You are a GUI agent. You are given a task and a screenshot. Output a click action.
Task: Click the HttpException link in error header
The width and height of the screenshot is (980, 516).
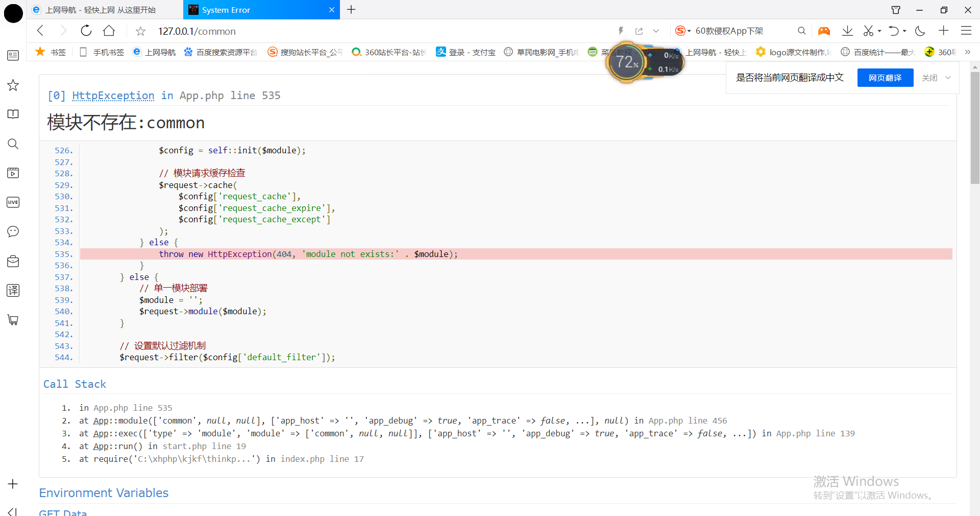tap(113, 96)
